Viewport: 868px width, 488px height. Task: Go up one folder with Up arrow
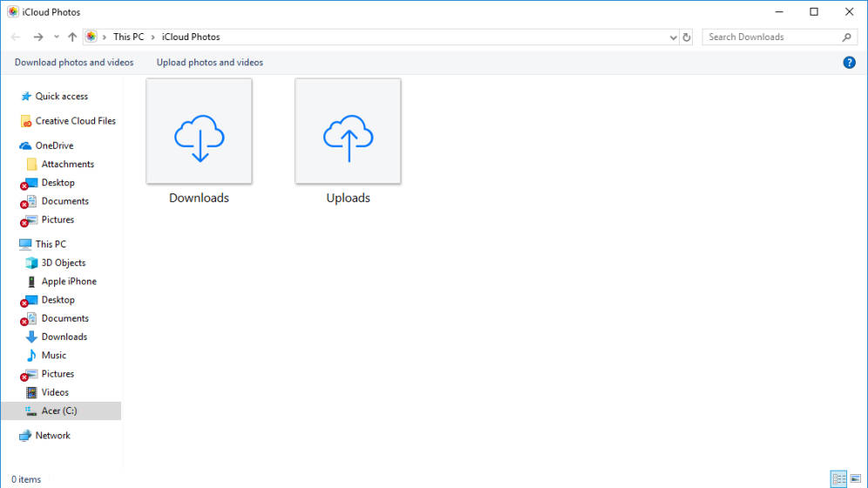pos(72,37)
